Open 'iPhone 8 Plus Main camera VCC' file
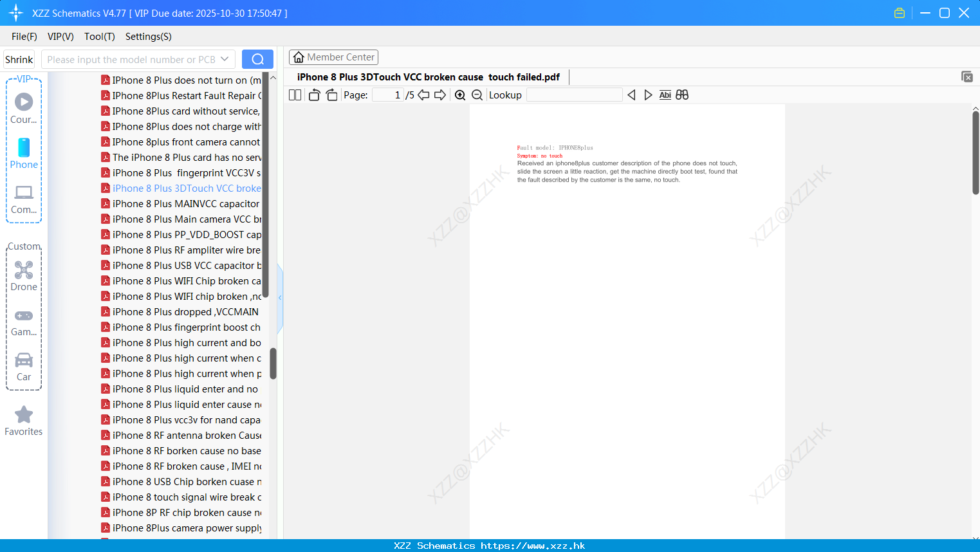Viewport: 980px width, 552px height. [x=181, y=219]
